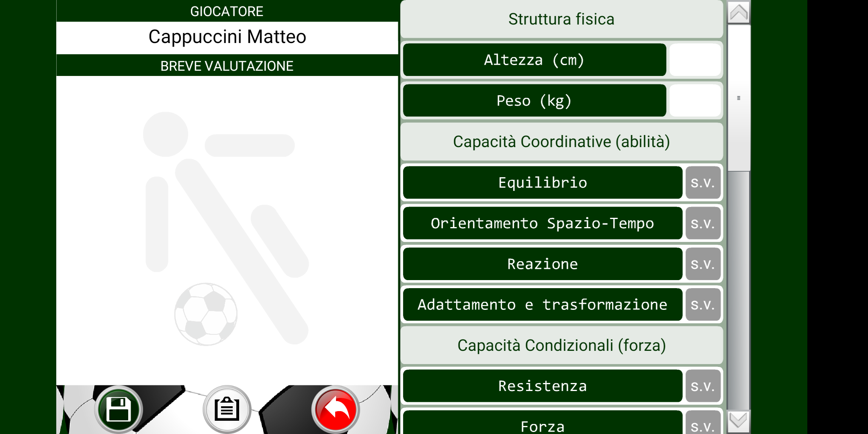
Task: Toggle the s.v. rating for Orientamento Spazio-Tempo
Action: tap(703, 223)
